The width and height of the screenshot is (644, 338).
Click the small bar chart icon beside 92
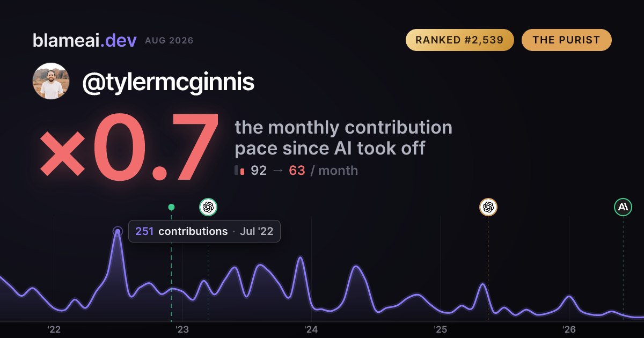point(239,171)
